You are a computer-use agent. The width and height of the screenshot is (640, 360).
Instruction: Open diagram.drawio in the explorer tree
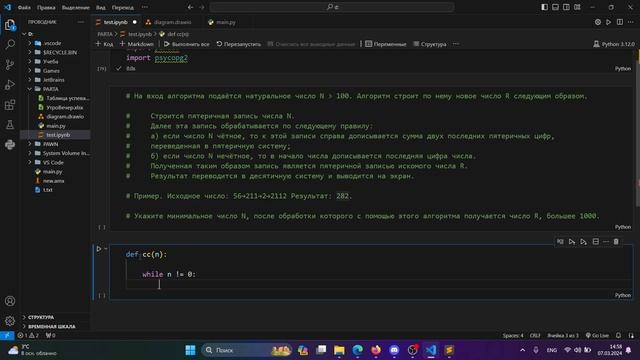point(64,117)
